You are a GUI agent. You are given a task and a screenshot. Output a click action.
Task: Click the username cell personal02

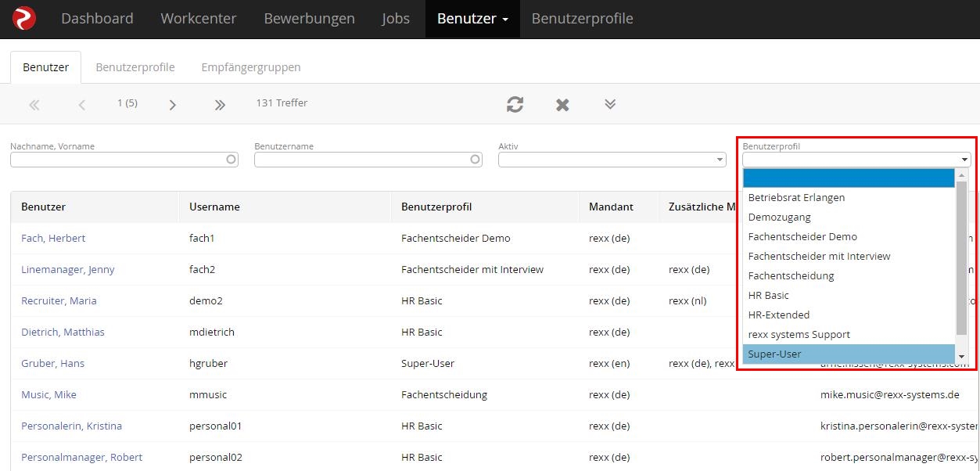click(x=216, y=457)
